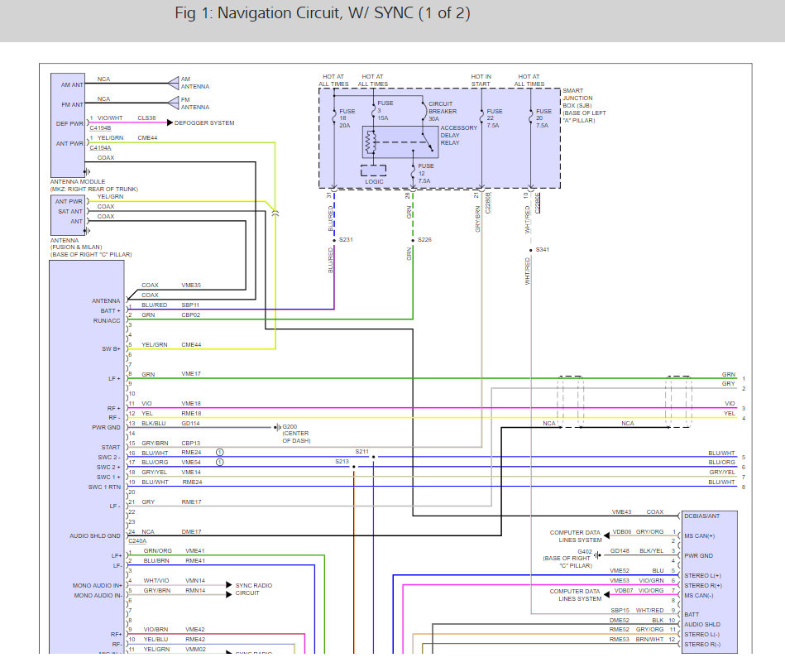This screenshot has width=785, height=672.
Task: Click the RME17 circuit code
Action: (x=191, y=502)
